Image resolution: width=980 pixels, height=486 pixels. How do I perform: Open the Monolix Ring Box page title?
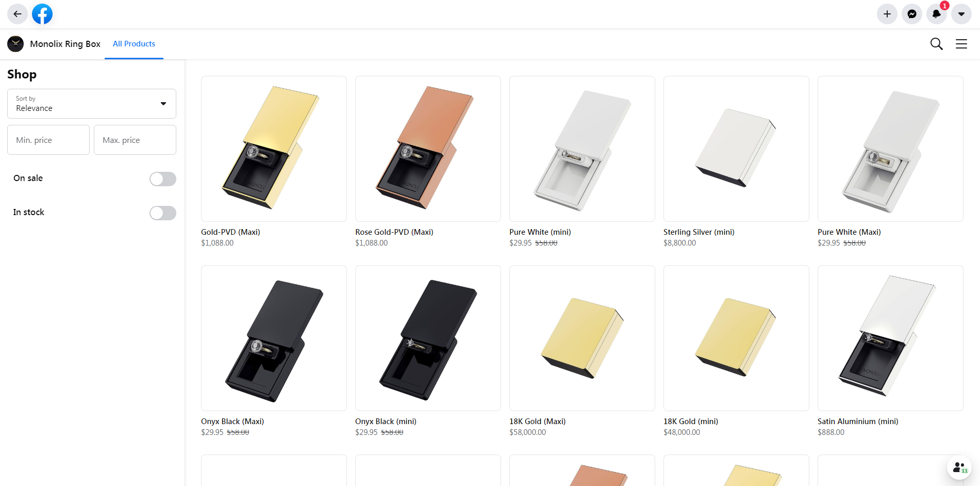65,44
